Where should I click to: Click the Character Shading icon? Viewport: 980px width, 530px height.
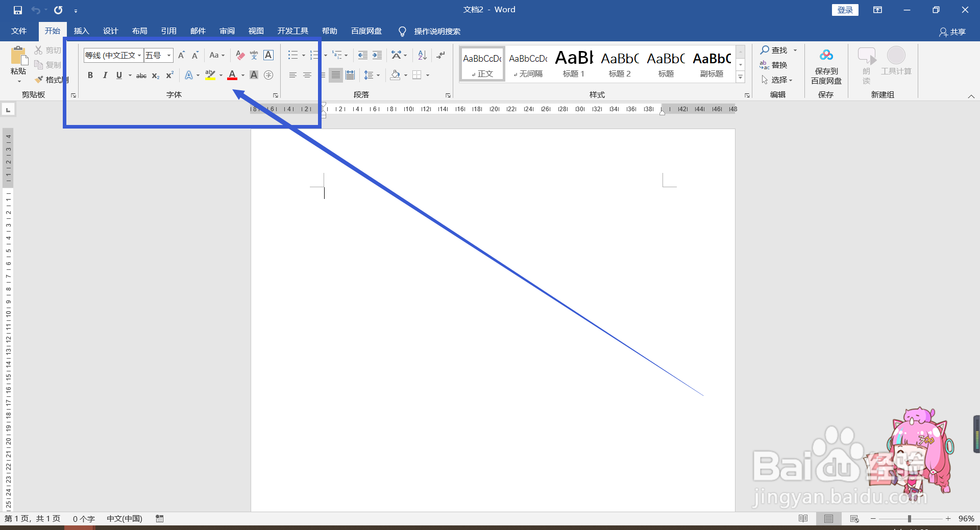click(x=254, y=75)
